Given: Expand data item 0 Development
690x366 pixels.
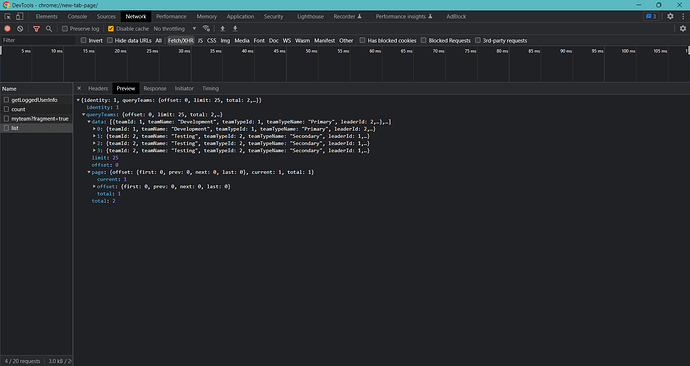Looking at the screenshot, I should [x=94, y=129].
